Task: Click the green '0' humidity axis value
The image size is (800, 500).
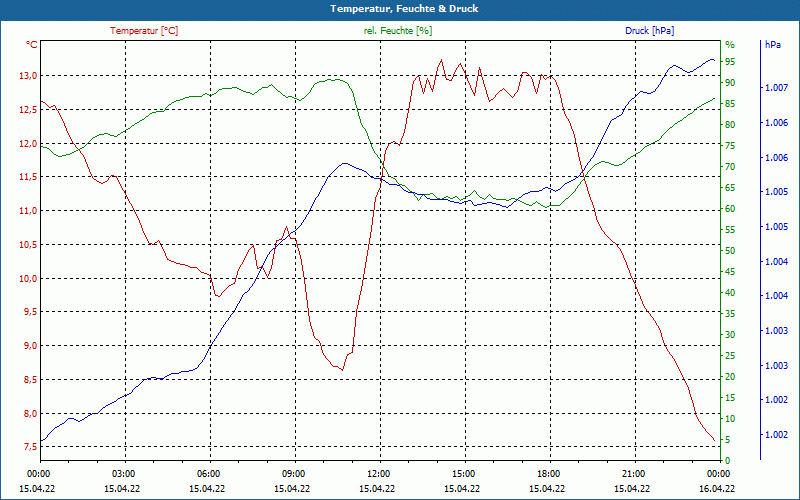Action: [728, 461]
